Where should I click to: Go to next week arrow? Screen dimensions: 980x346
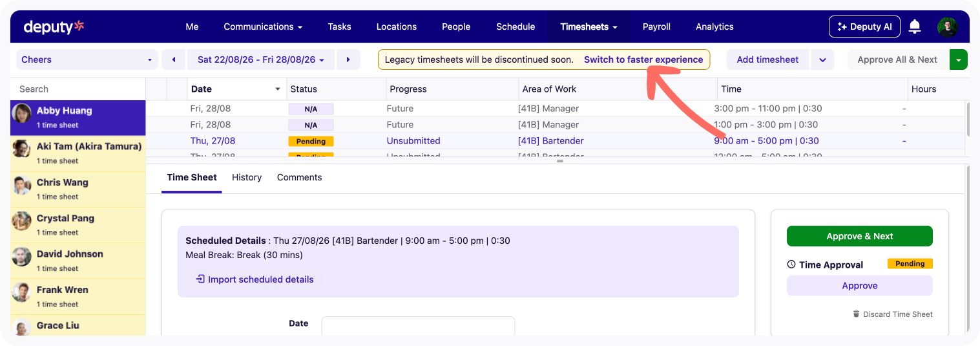tap(348, 59)
